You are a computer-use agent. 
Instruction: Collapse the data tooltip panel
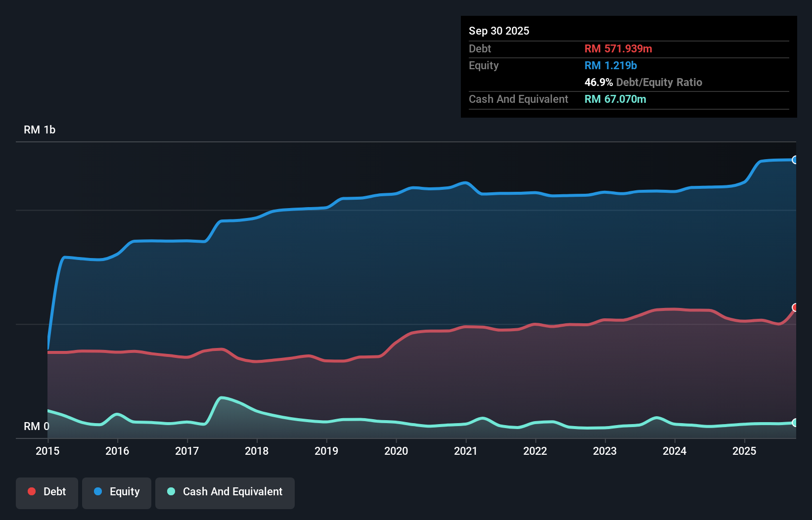[x=629, y=67]
